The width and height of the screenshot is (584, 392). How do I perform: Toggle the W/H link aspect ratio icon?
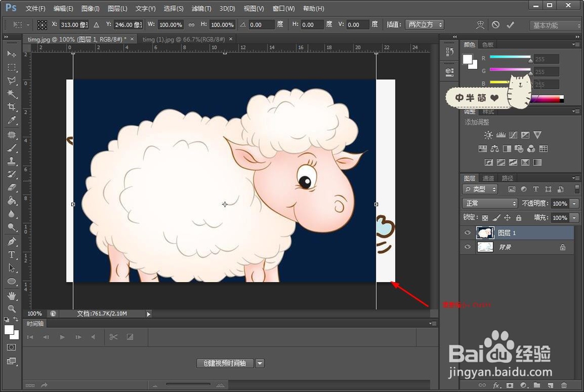point(192,25)
